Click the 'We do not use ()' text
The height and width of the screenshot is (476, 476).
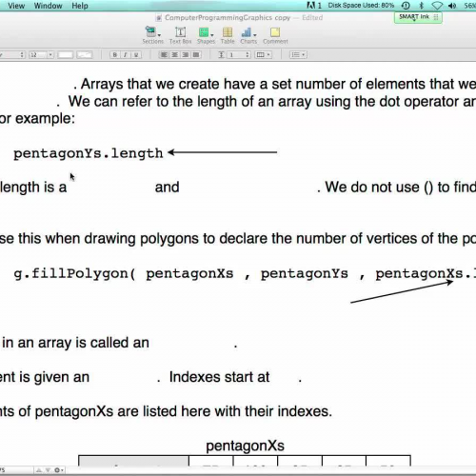(x=379, y=188)
